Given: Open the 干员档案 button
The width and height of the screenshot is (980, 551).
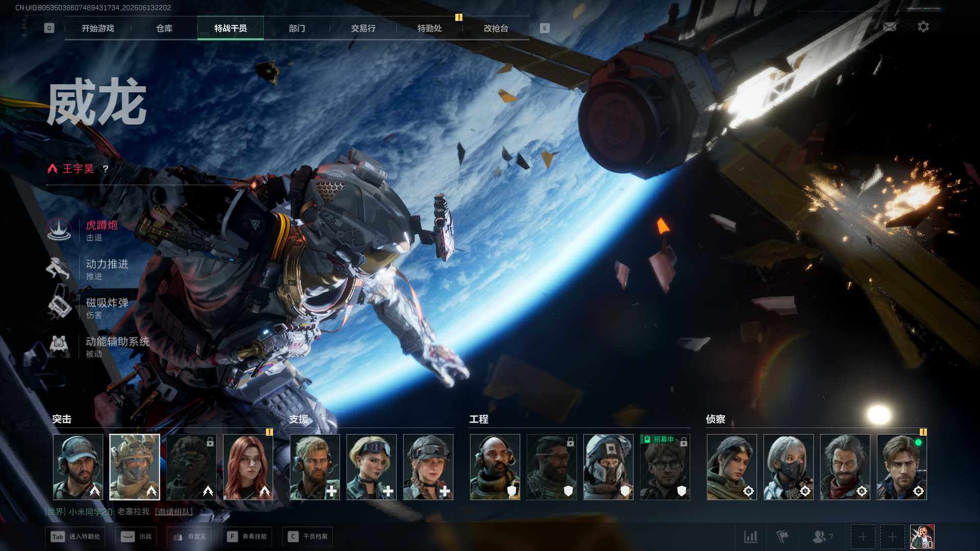Looking at the screenshot, I should click(307, 537).
